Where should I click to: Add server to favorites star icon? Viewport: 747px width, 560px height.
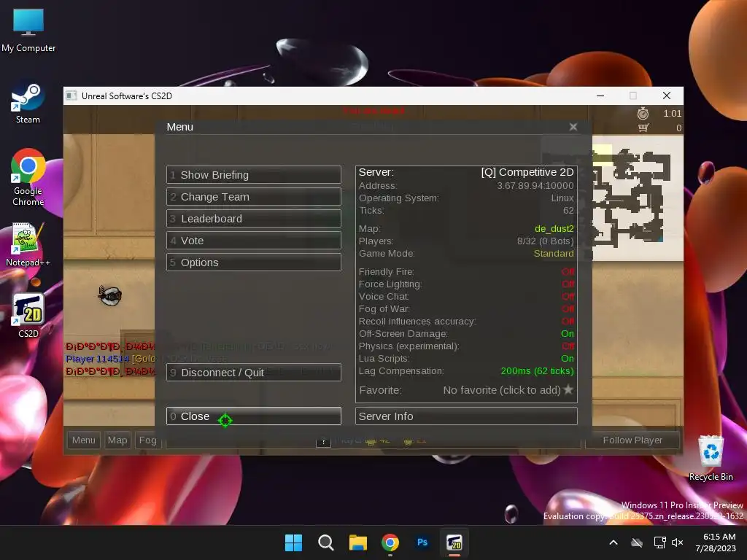click(568, 389)
